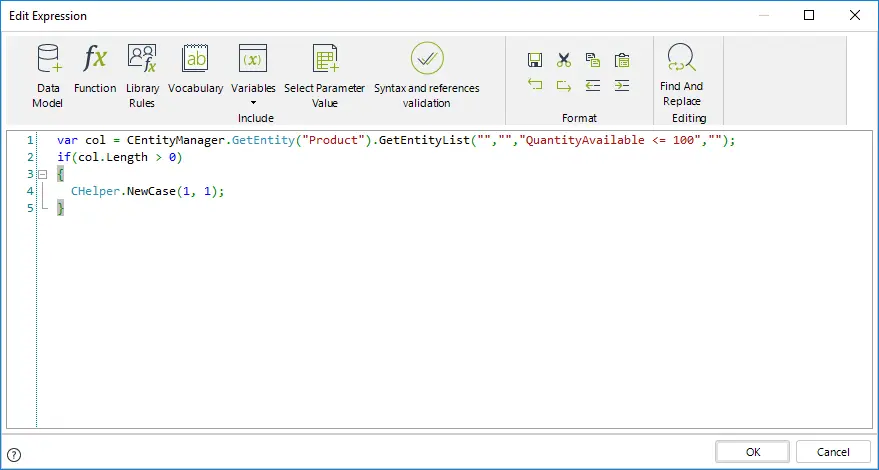Open the Vocabulary tool

[x=195, y=68]
